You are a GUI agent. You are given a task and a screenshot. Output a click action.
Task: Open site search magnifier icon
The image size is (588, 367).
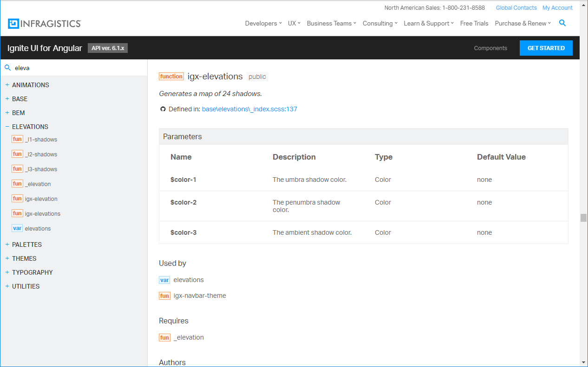tap(562, 23)
